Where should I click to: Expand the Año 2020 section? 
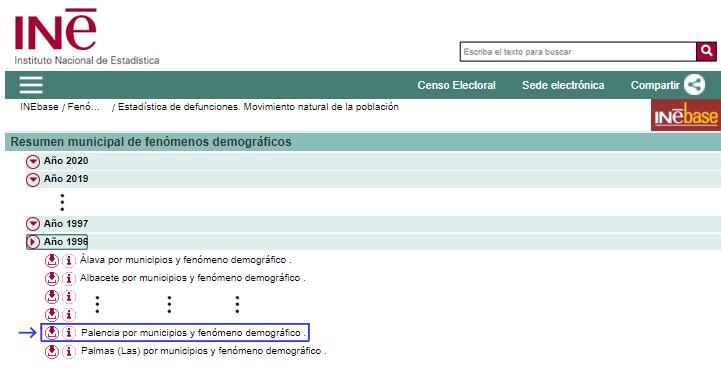point(33,162)
